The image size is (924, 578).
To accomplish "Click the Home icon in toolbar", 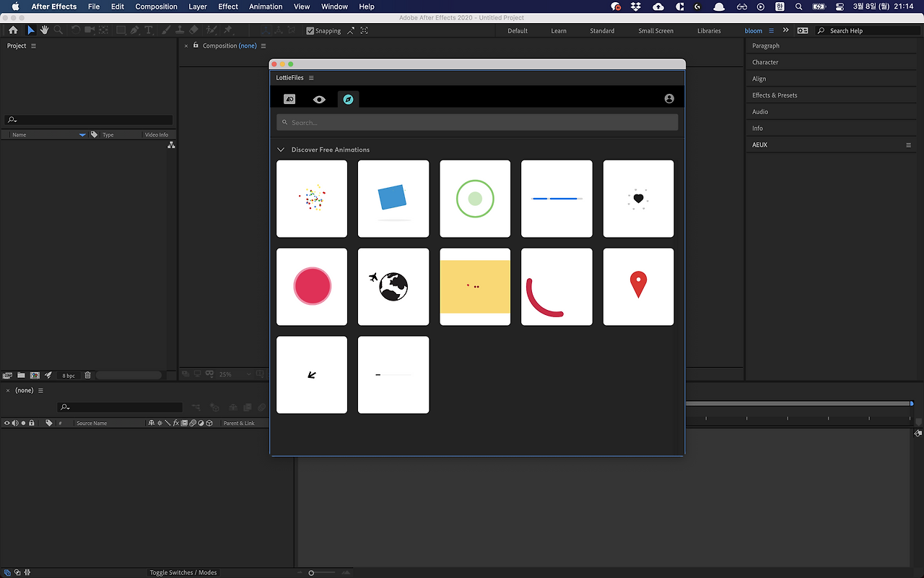I will (13, 30).
